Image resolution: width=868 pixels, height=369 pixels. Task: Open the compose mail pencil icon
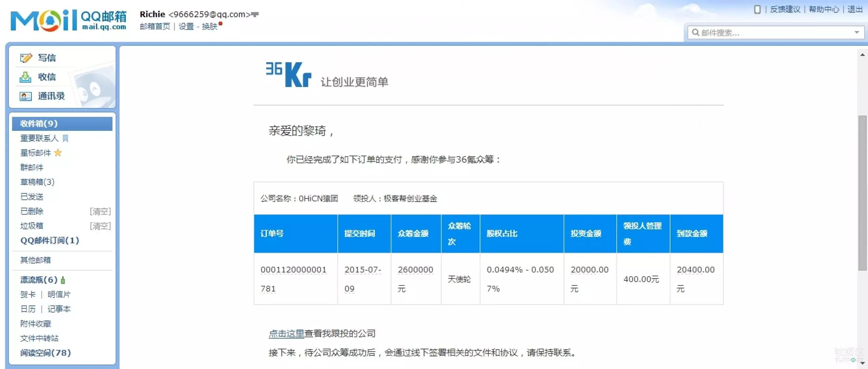26,58
